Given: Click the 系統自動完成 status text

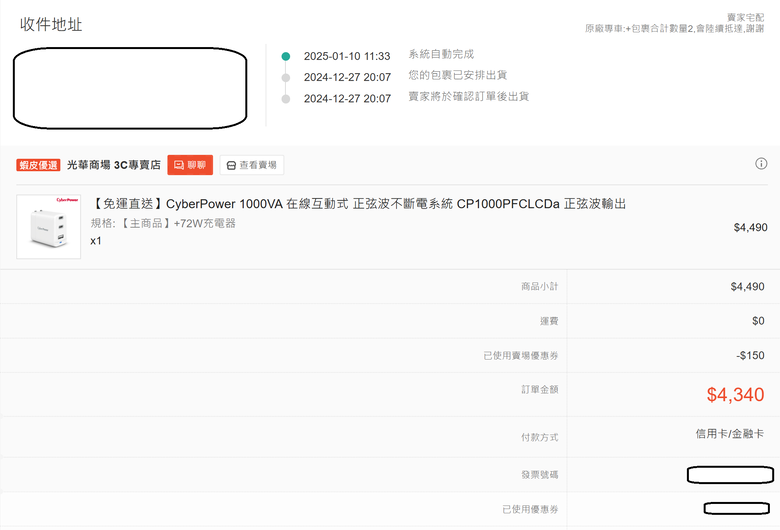Looking at the screenshot, I should (441, 54).
